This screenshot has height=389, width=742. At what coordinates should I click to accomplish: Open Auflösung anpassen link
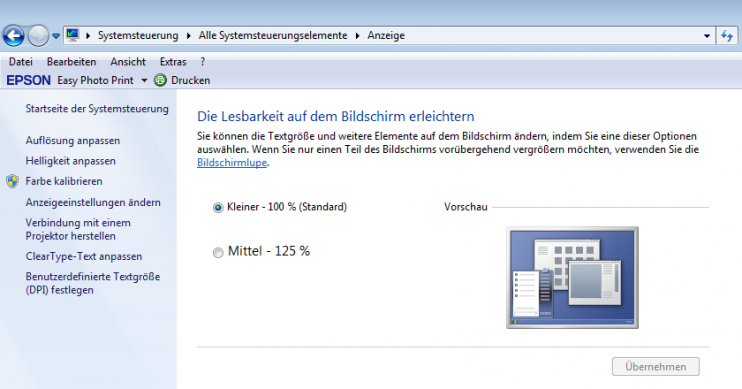(x=73, y=141)
